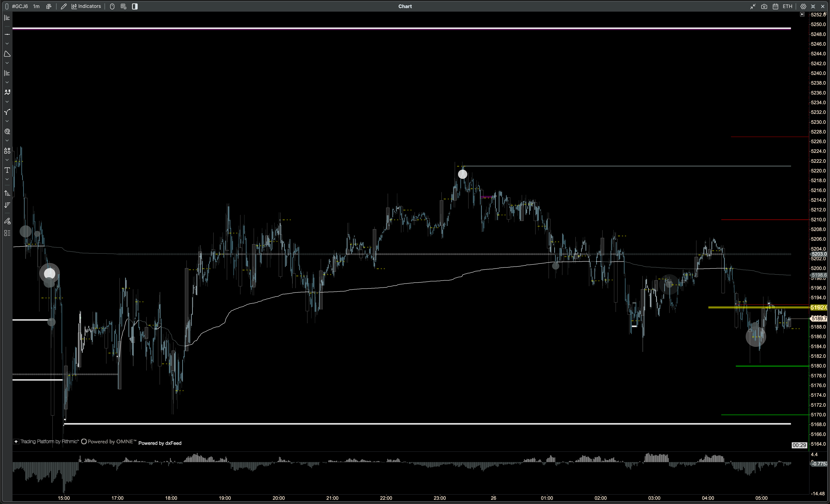The width and height of the screenshot is (830, 504).
Task: Open the calendar date picker icon
Action: coord(775,6)
